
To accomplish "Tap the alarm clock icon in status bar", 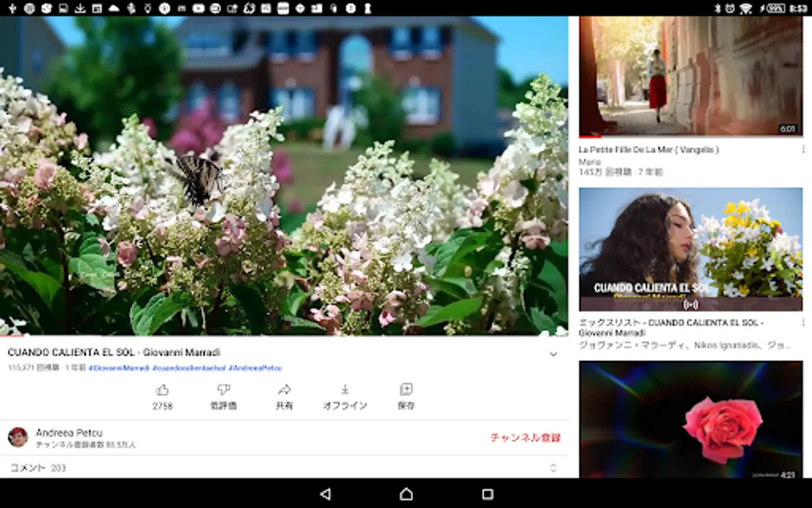I will coord(730,8).
